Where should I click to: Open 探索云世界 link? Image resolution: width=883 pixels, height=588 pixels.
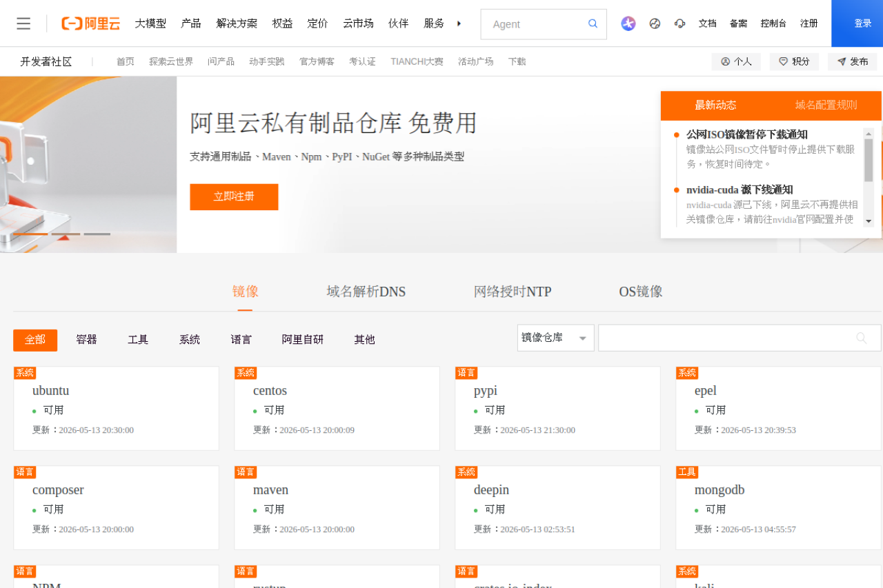click(171, 61)
